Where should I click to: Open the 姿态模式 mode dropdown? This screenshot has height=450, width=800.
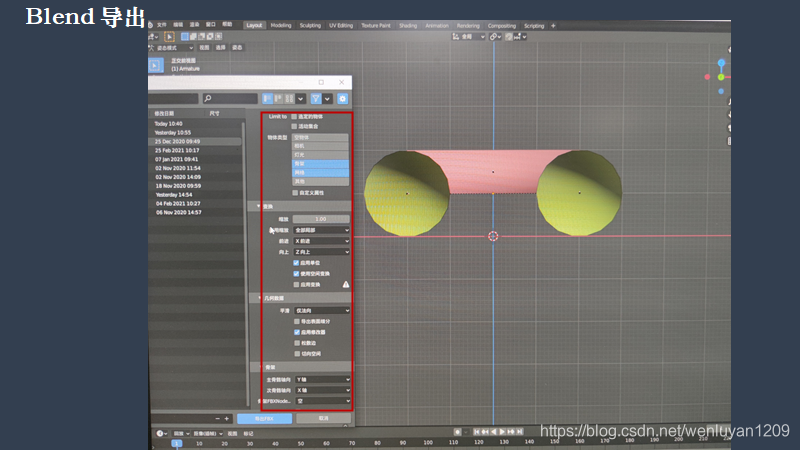pyautogui.click(x=172, y=48)
